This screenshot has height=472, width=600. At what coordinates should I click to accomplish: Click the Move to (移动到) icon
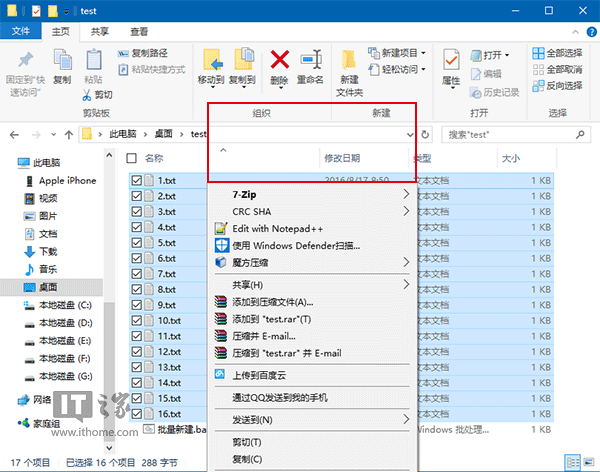(211, 62)
